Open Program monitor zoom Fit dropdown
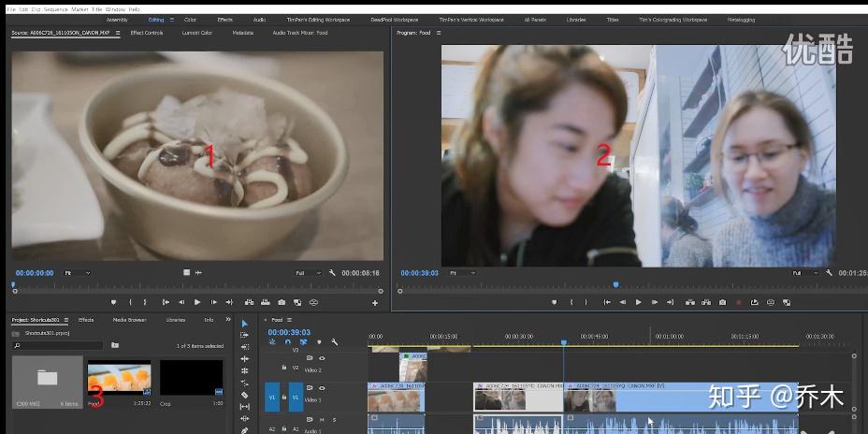 [462, 273]
